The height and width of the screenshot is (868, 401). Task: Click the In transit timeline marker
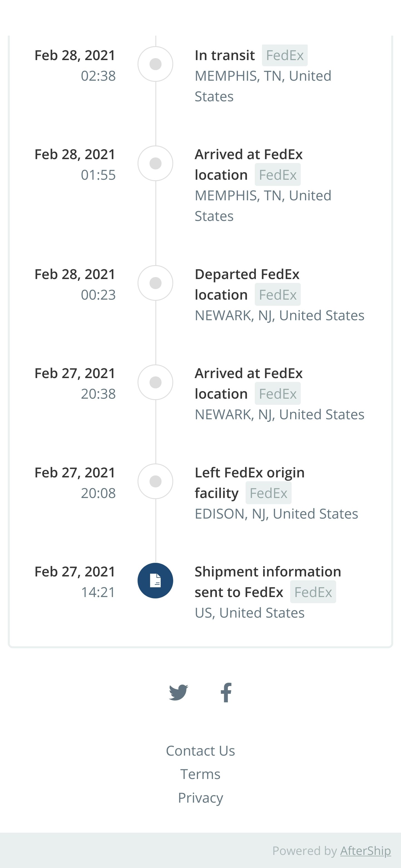(155, 64)
